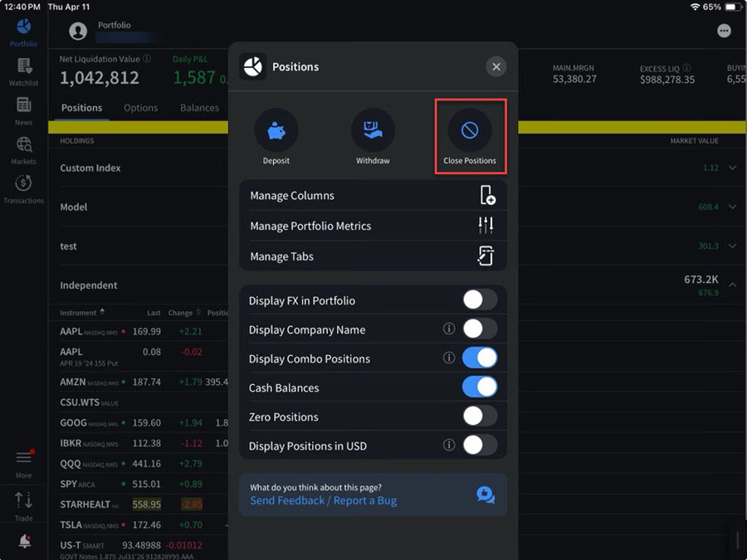Tap the Deposit piggy bank icon
The image size is (747, 560).
tap(276, 130)
